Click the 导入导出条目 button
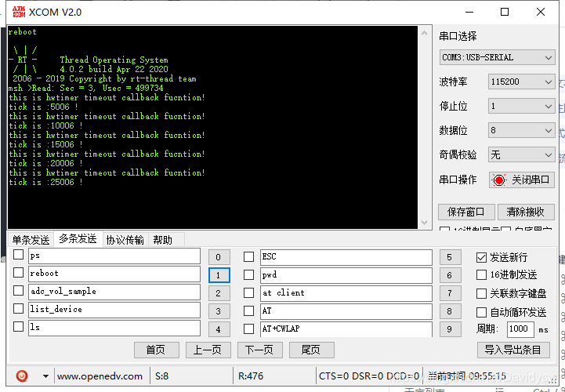The width and height of the screenshot is (565, 392). pyautogui.click(x=513, y=350)
